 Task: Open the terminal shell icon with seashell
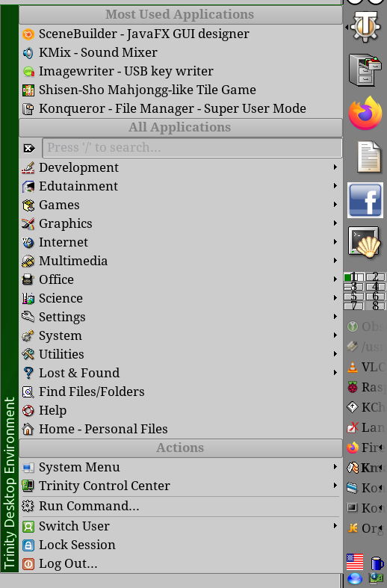pos(365,243)
